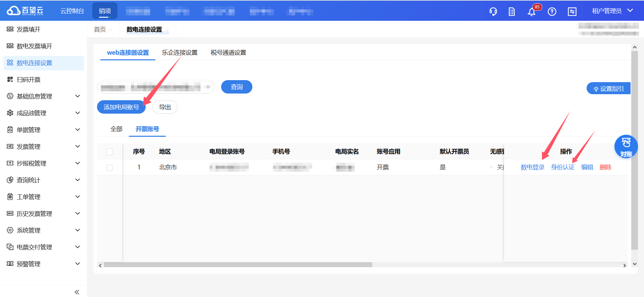Click the 抄报税管理 icon
Image resolution: width=644 pixels, height=297 pixels.
10,163
